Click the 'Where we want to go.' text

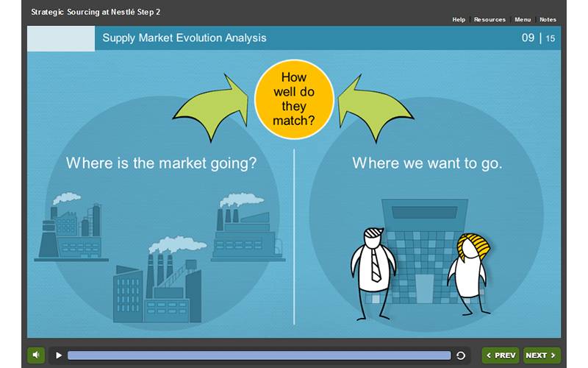coord(427,163)
